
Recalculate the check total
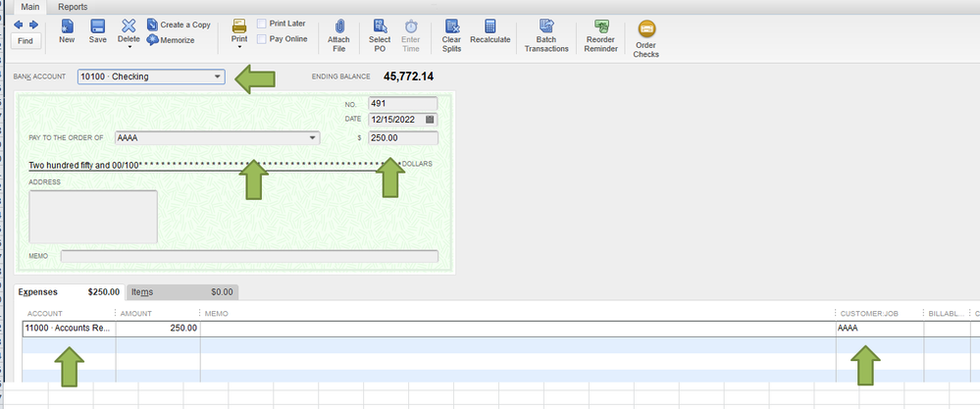(x=490, y=31)
